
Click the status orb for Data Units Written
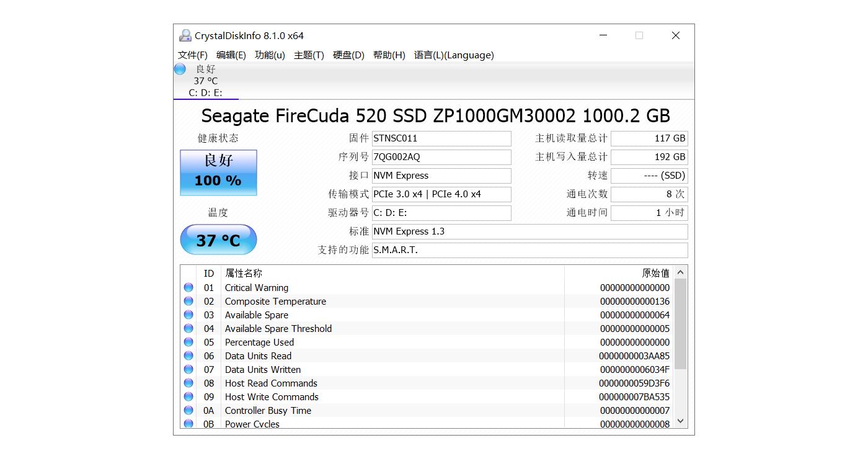[x=188, y=370]
